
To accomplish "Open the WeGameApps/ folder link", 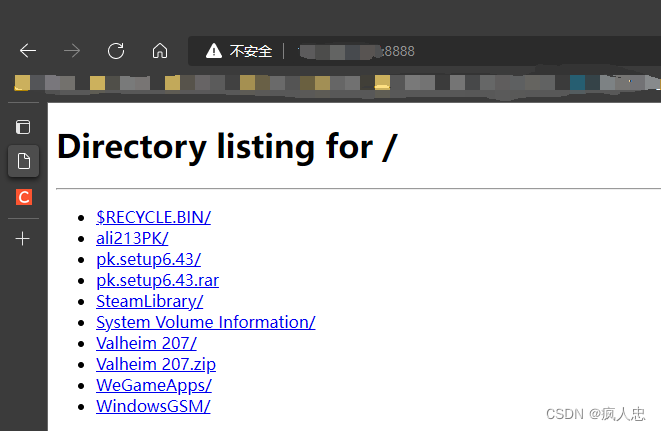I will click(153, 385).
